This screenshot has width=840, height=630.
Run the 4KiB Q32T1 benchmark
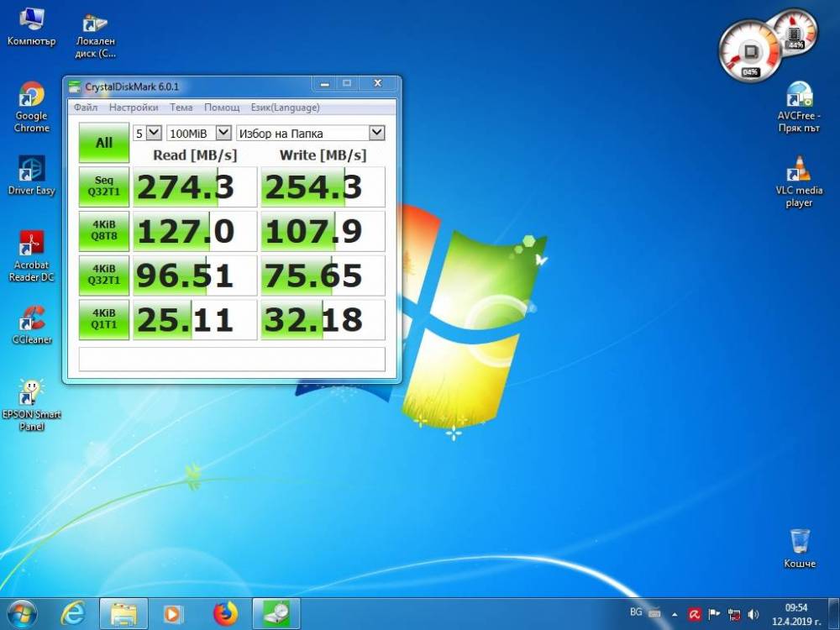[104, 276]
